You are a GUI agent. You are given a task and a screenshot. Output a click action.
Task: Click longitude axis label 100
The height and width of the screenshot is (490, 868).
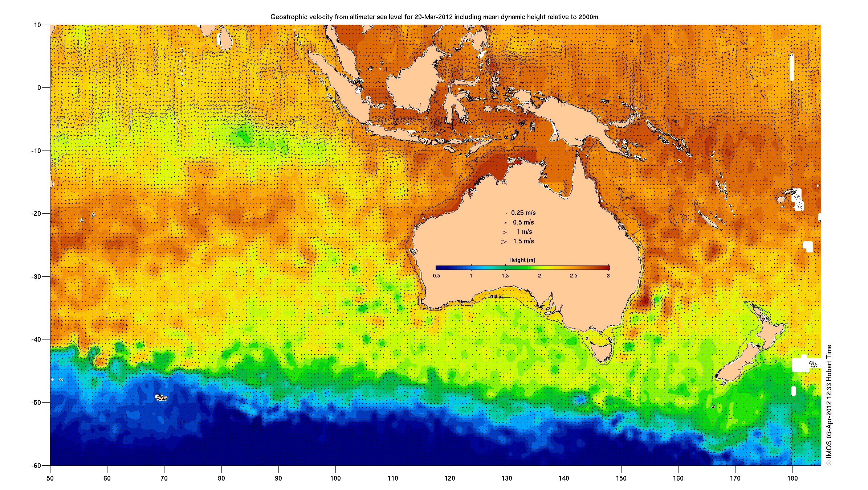click(335, 478)
